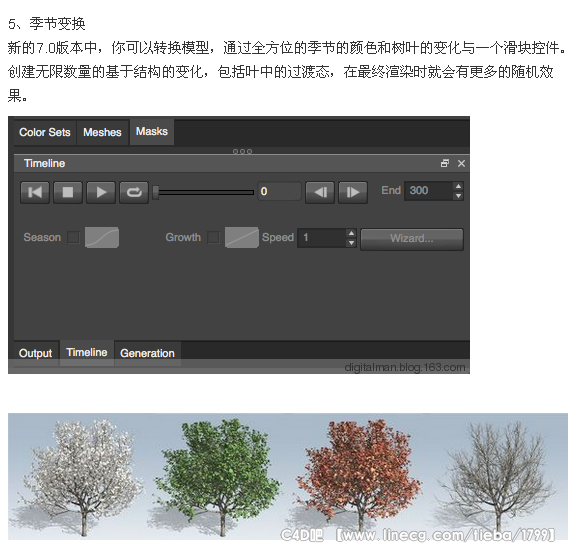Viewport: 581px width, 552px height.
Task: Step back one frame
Action: 320,192
